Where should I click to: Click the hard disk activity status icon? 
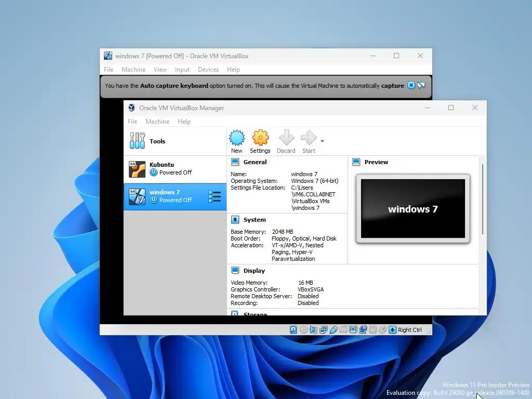tap(293, 330)
